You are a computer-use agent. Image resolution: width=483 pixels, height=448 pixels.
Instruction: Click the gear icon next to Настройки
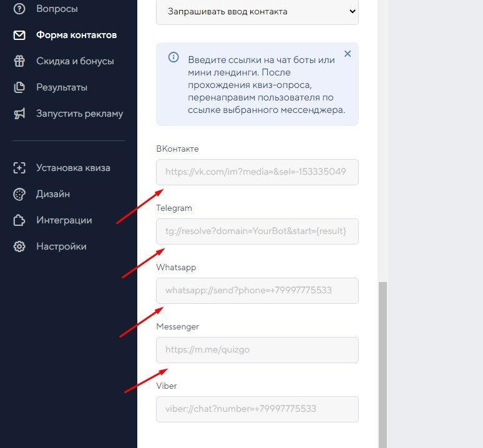coord(19,246)
